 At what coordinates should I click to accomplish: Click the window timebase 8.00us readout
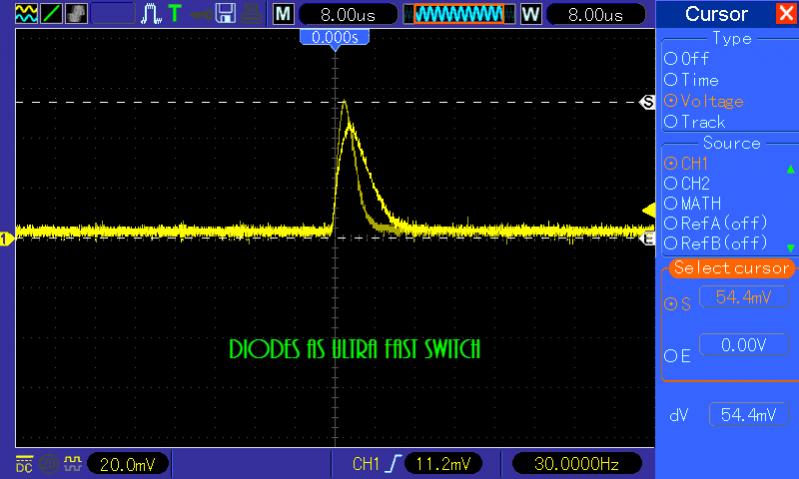point(596,14)
